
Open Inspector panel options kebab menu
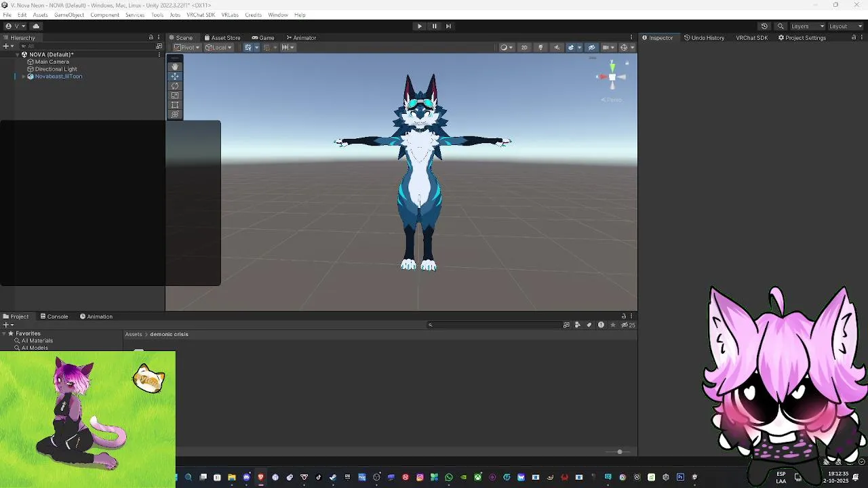pyautogui.click(x=862, y=37)
